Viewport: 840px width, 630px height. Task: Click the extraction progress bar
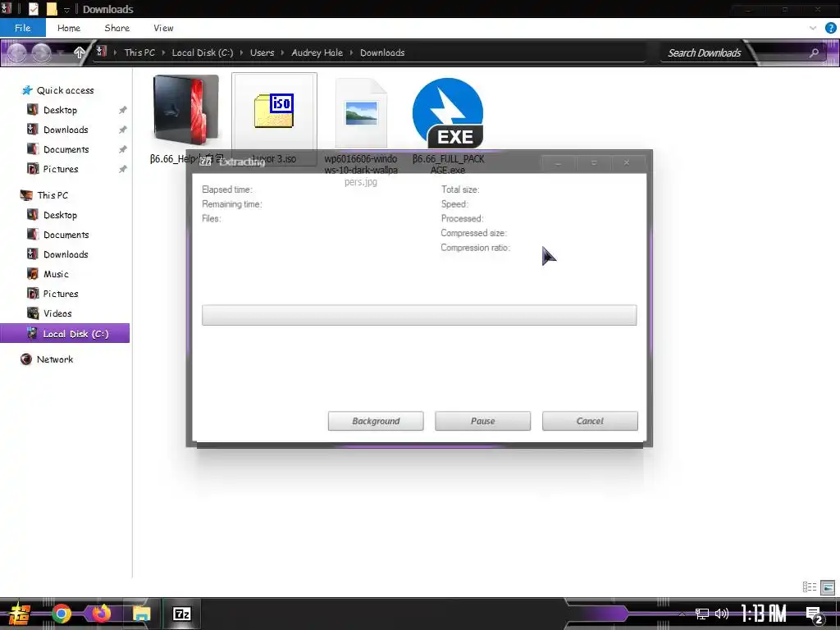(419, 315)
